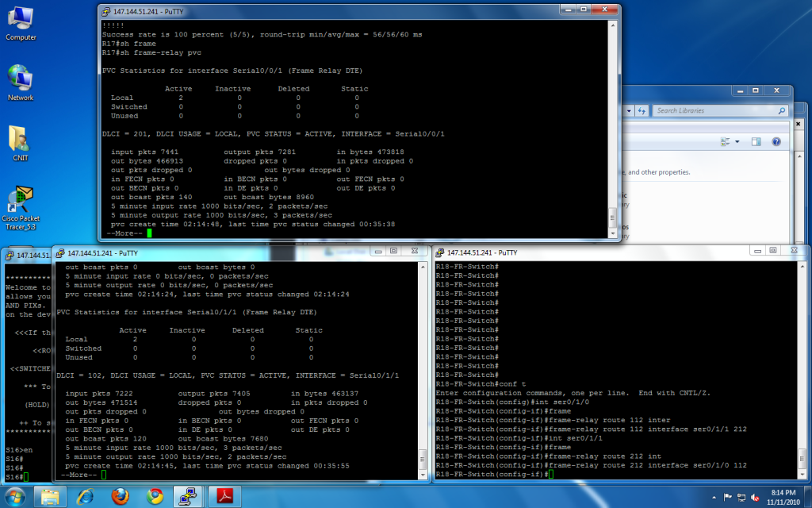Switch to Adobe Reader in taskbar
The width and height of the screenshot is (812, 508).
click(223, 497)
